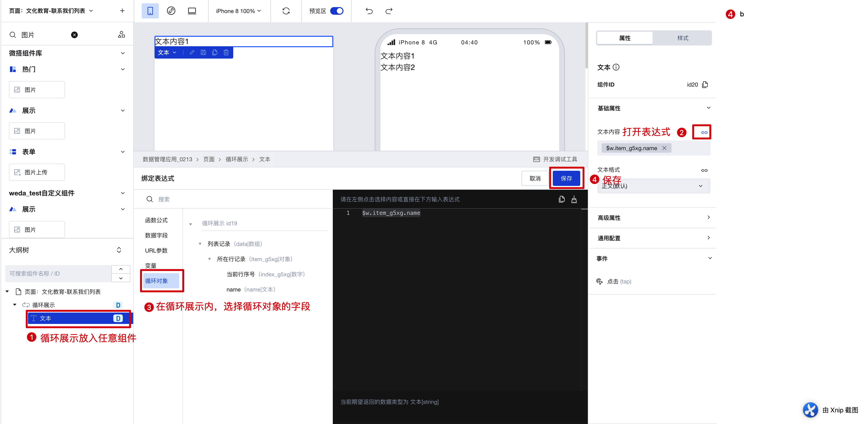Image resolution: width=868 pixels, height=424 pixels.
Task: Click the undo arrow icon
Action: [x=369, y=11]
